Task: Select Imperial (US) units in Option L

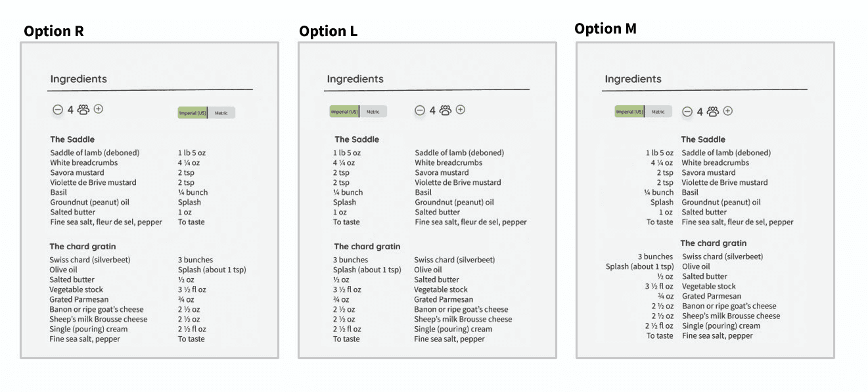Action: point(344,112)
